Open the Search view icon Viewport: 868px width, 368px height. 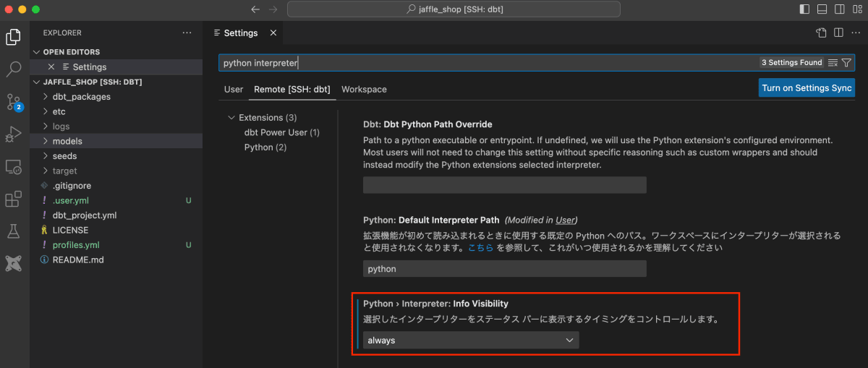pyautogui.click(x=14, y=69)
